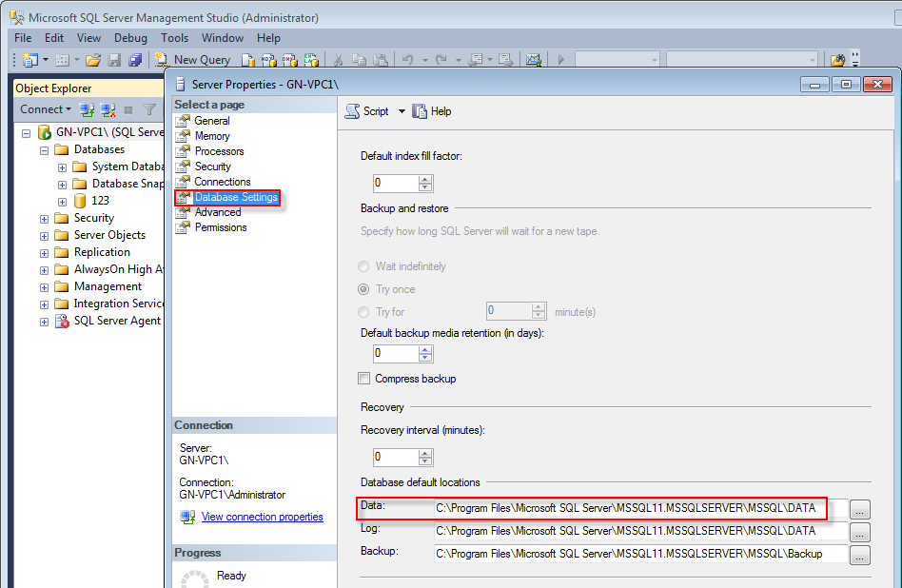Image resolution: width=902 pixels, height=588 pixels.
Task: Start a New Query
Action: point(193,60)
